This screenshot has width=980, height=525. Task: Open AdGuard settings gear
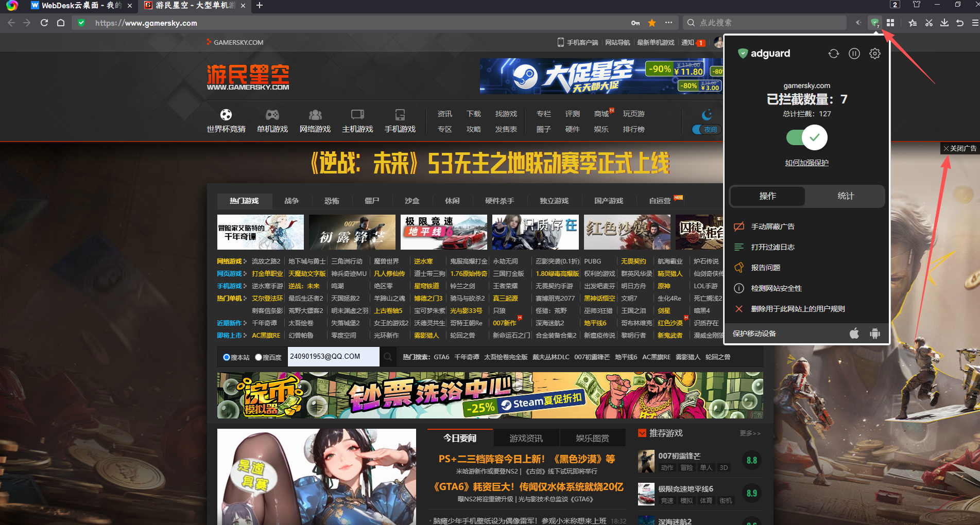tap(874, 54)
